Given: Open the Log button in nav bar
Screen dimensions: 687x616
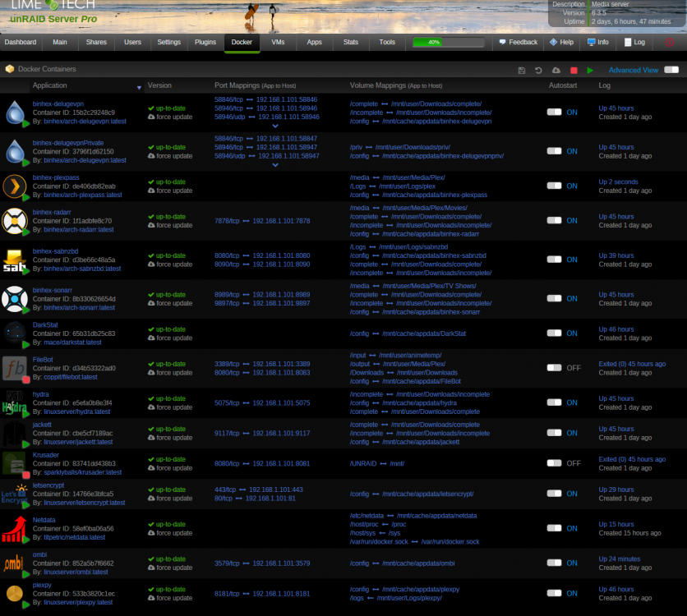Looking at the screenshot, I should click(x=634, y=42).
